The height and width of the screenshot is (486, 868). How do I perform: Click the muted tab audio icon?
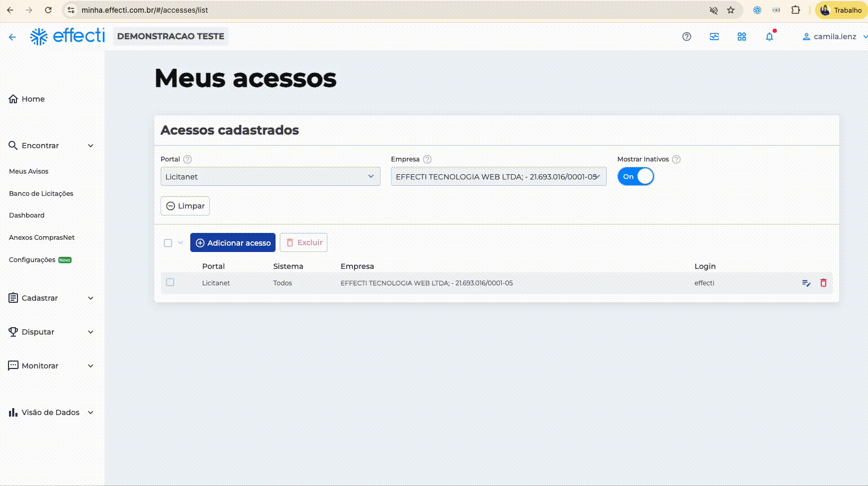[x=714, y=10]
